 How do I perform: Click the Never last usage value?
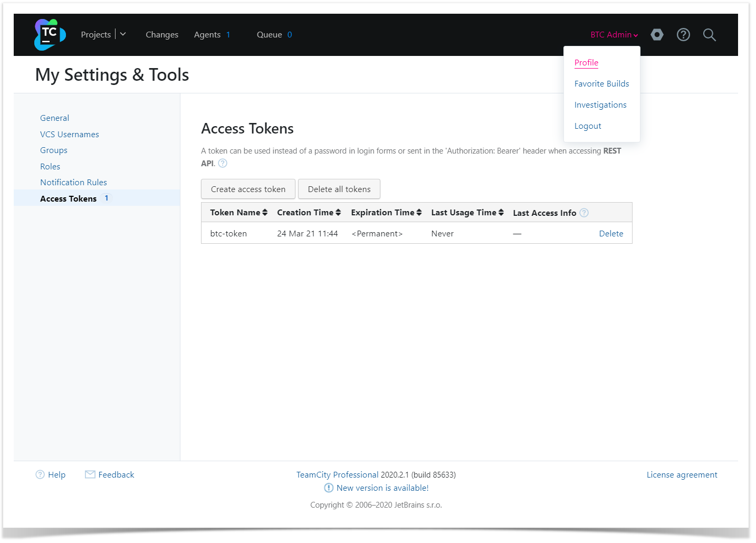[x=442, y=233]
